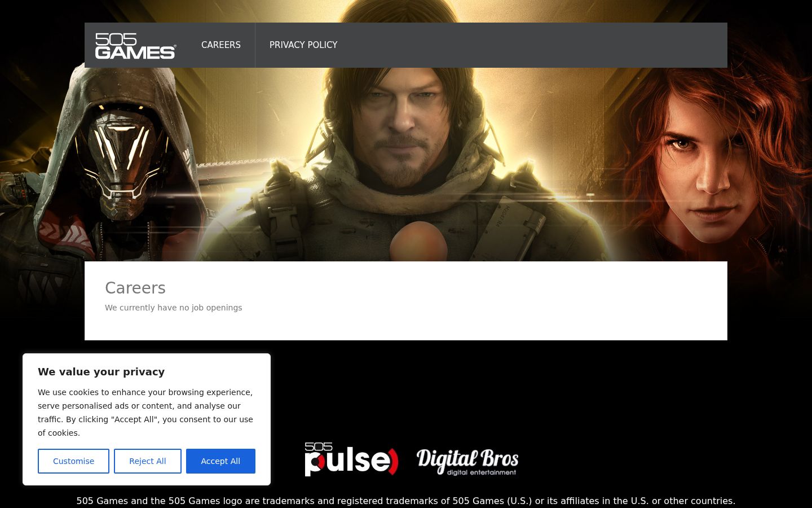Viewport: 812px width, 508px height.
Task: Click the 505 Games logo
Action: coord(136,46)
